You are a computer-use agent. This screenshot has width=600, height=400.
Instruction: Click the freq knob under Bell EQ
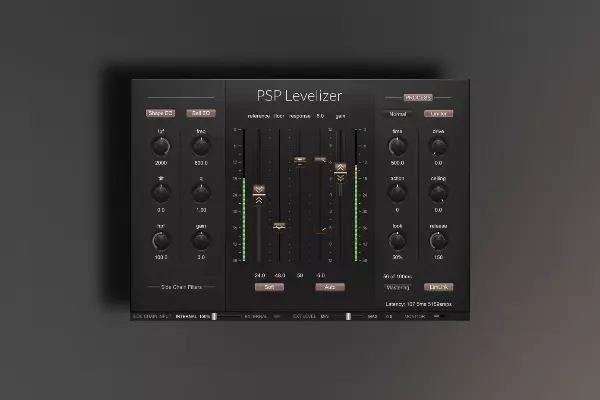(x=201, y=146)
